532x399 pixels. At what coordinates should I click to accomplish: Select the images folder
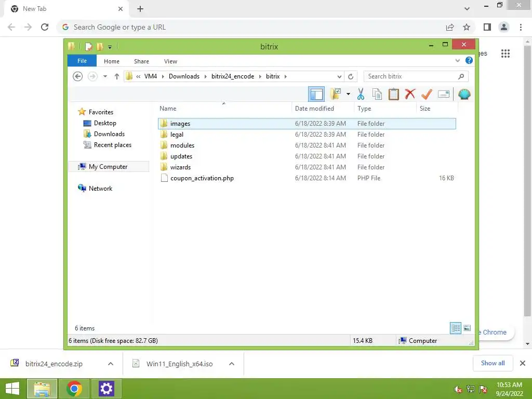coord(307,124)
